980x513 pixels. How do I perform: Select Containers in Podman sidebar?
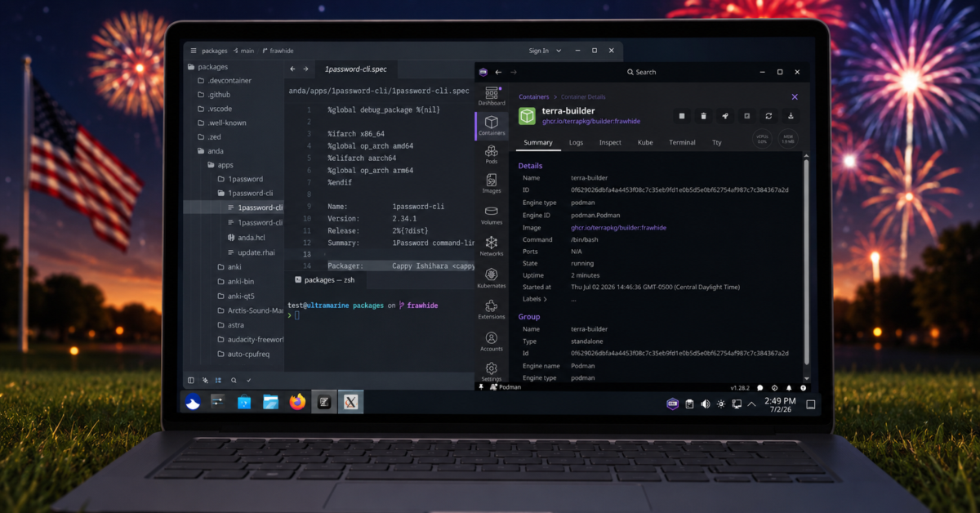point(492,126)
